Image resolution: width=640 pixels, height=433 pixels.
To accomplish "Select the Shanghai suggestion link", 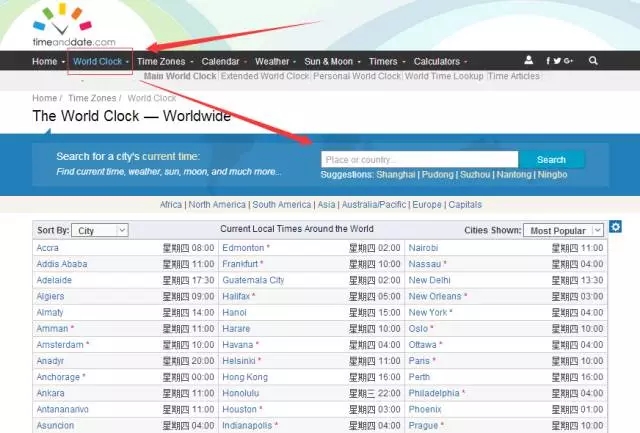I will click(395, 175).
